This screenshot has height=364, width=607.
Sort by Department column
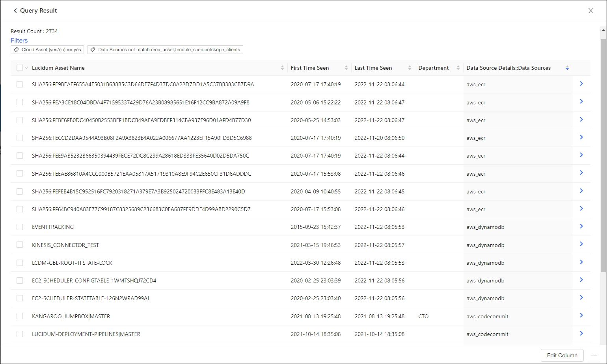[458, 68]
